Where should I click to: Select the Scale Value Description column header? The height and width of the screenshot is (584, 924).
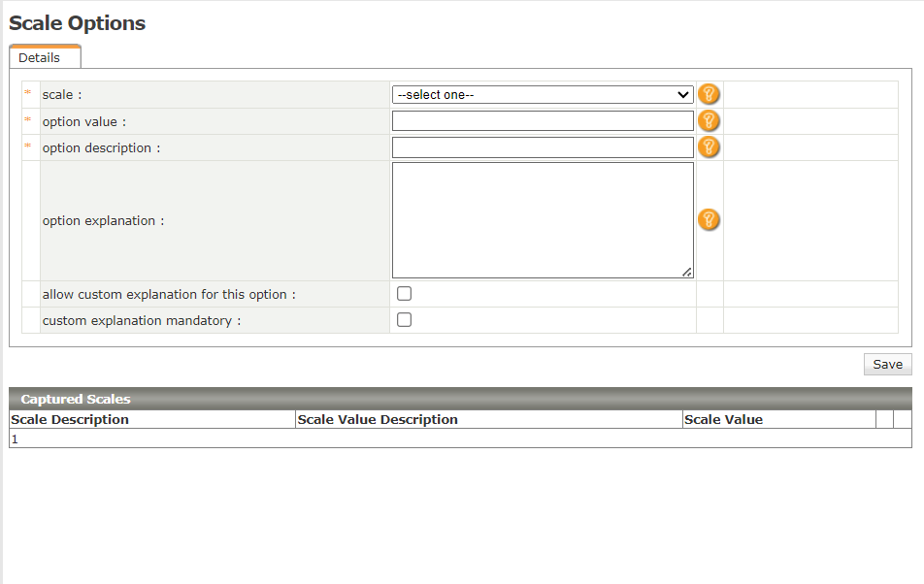click(x=378, y=420)
